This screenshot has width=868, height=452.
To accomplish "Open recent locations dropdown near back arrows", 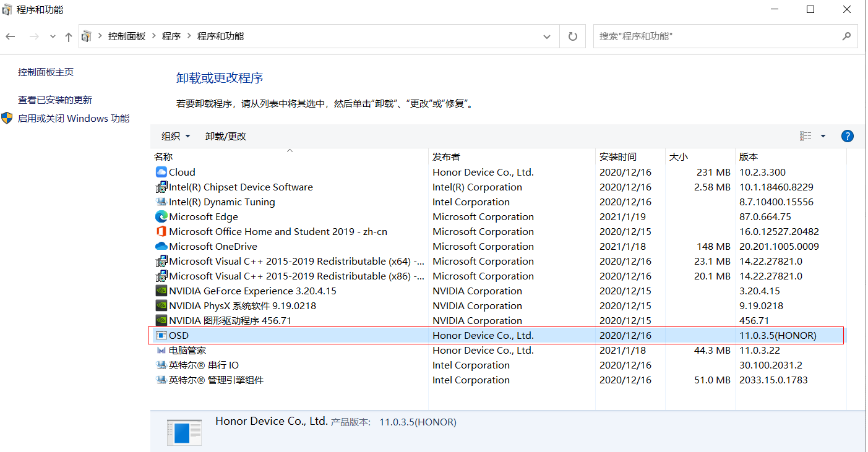I will [x=53, y=37].
